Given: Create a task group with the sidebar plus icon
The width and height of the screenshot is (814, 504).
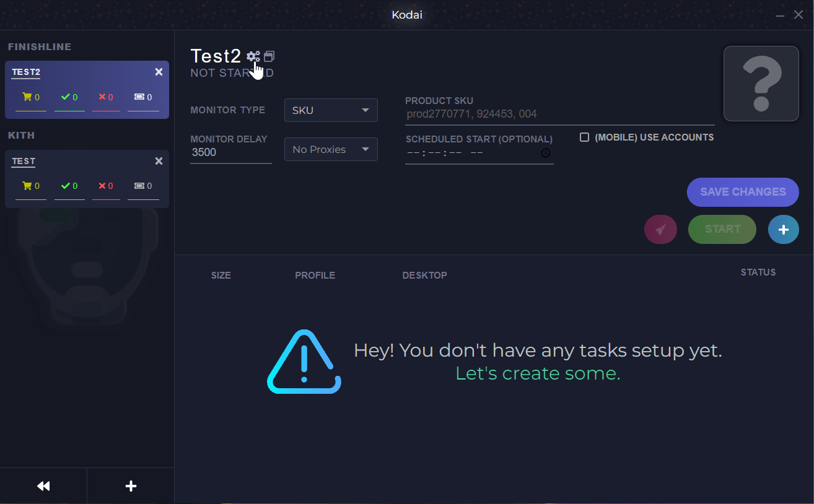Looking at the screenshot, I should (130, 485).
